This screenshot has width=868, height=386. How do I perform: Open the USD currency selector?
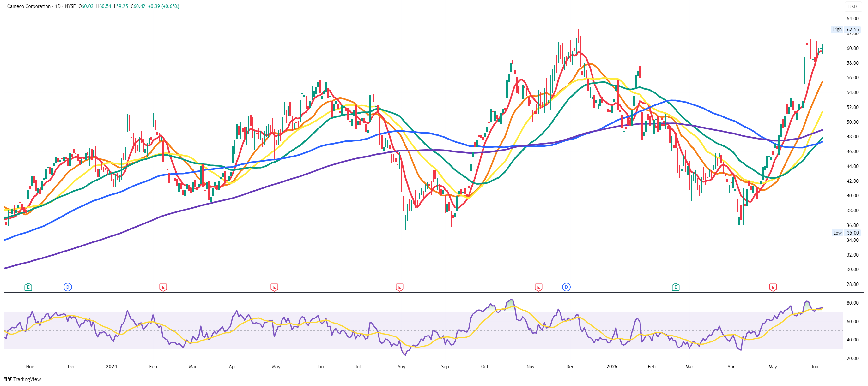pyautogui.click(x=853, y=6)
